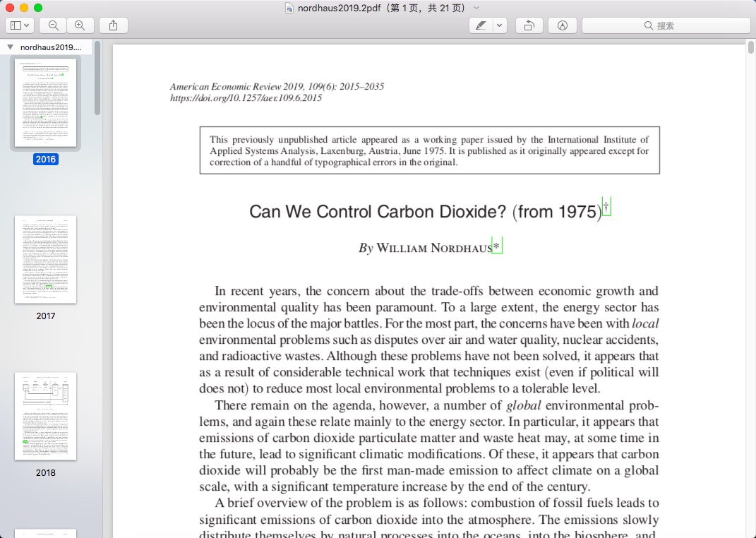
Task: Click the 2016 page label
Action: (x=45, y=159)
